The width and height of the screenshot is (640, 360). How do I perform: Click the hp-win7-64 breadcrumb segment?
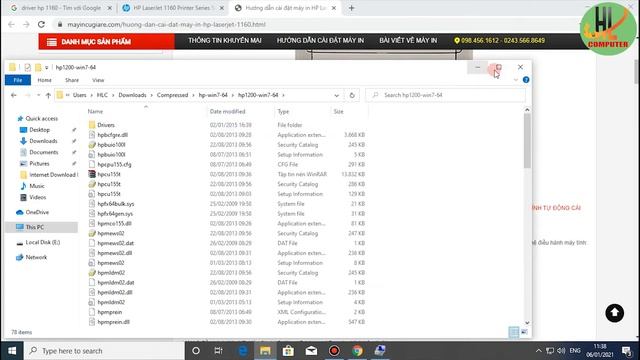pos(213,95)
